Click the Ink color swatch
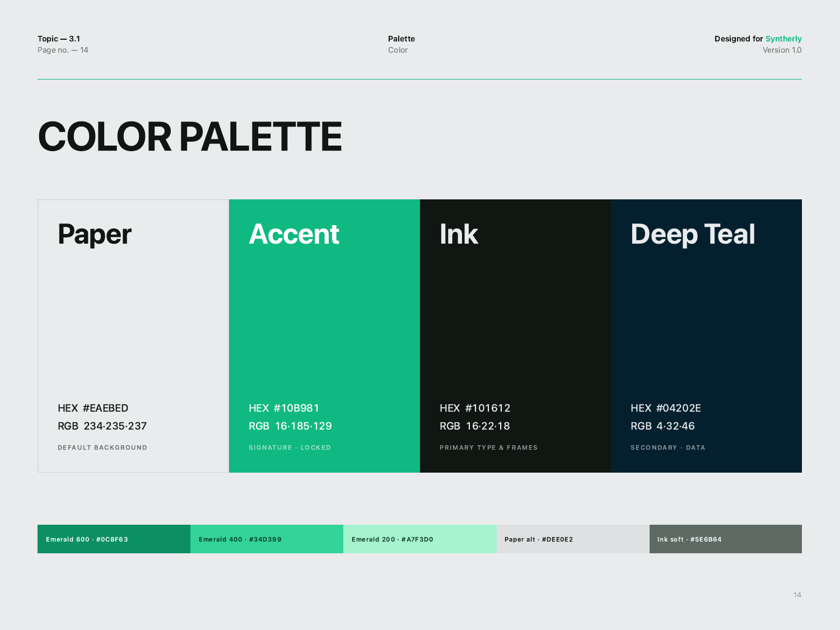 516,336
